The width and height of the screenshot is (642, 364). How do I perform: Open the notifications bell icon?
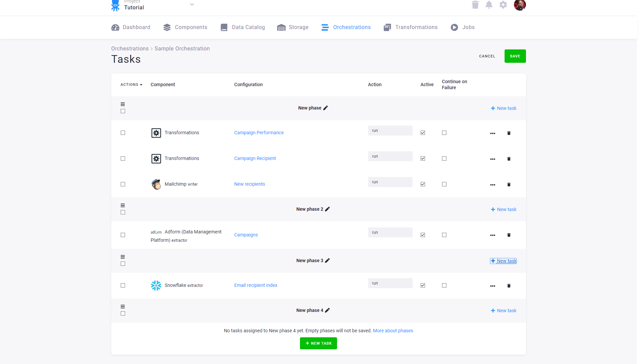[489, 5]
